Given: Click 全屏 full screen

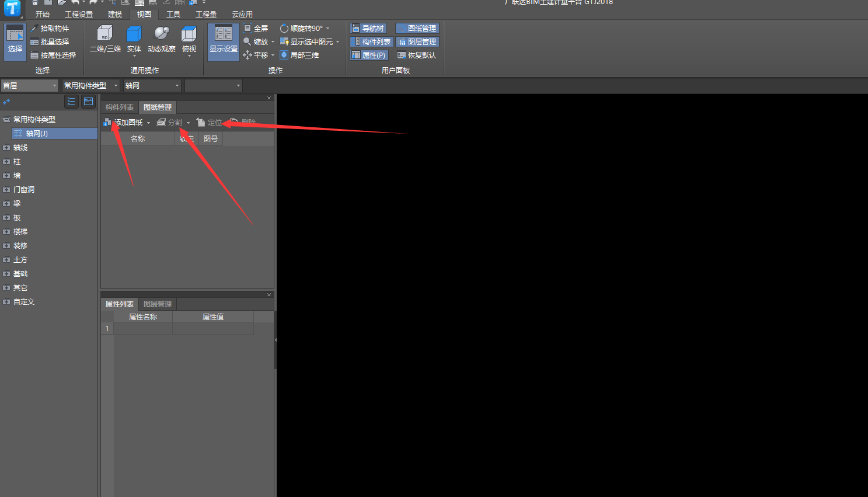Looking at the screenshot, I should pos(256,28).
